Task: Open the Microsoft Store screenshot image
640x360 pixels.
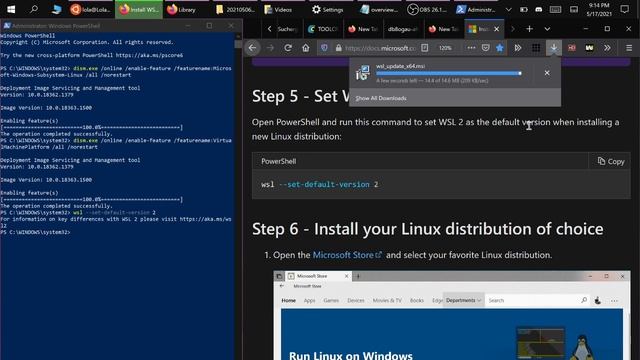Action: [x=452, y=315]
